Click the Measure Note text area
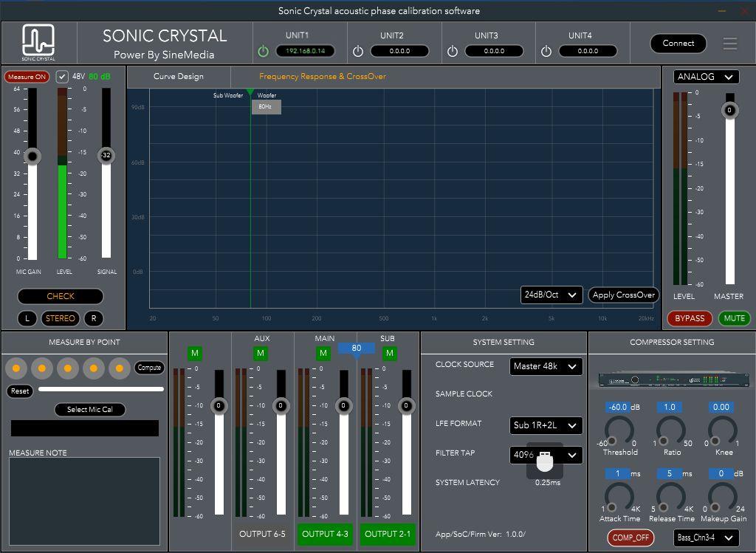Image resolution: width=756 pixels, height=553 pixels. (84, 501)
